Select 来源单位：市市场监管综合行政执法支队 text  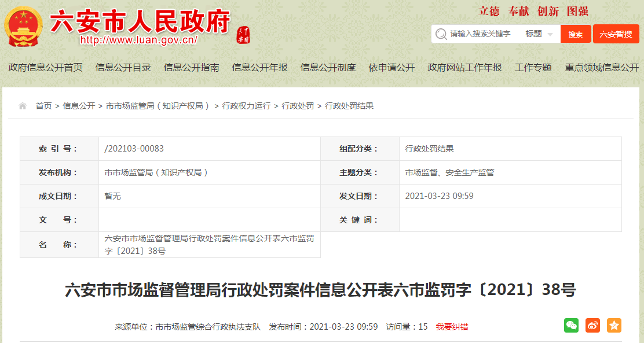[x=188, y=327]
